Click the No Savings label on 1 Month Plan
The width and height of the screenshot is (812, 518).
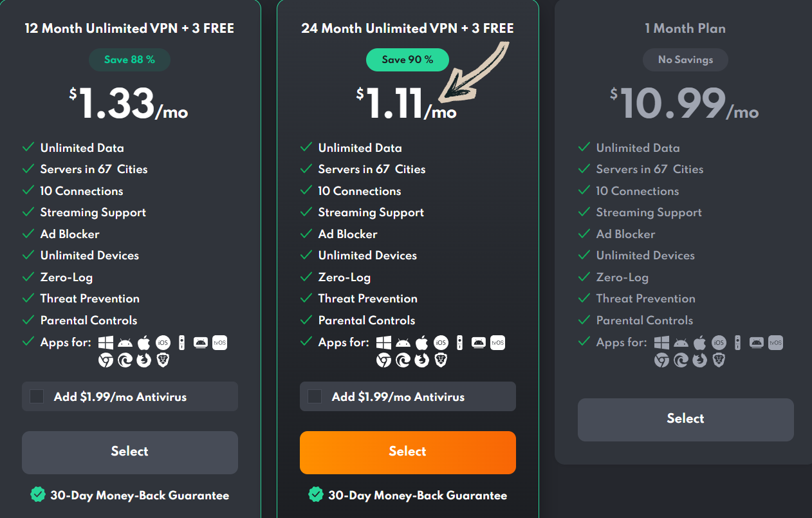click(685, 59)
